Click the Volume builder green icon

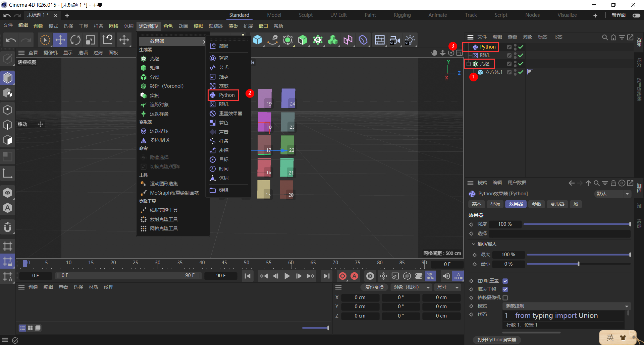tap(333, 40)
